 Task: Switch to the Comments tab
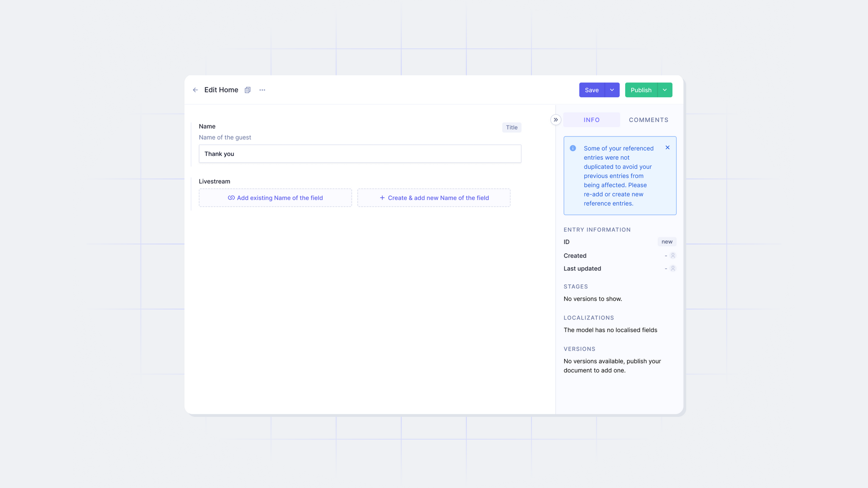[648, 120]
